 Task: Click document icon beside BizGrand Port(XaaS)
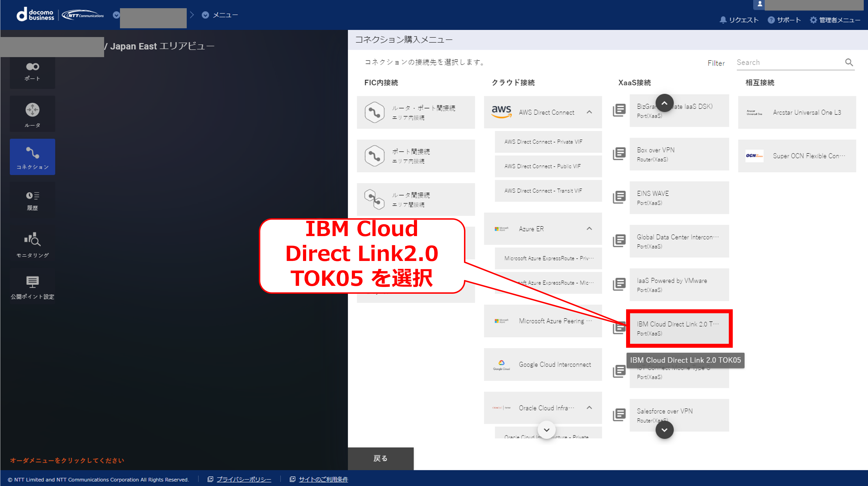(x=619, y=110)
